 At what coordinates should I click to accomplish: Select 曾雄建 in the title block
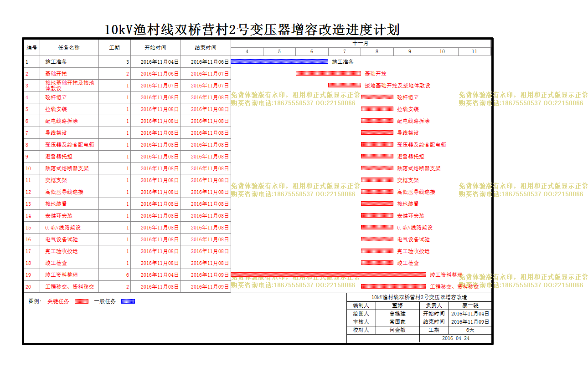coord(397,314)
